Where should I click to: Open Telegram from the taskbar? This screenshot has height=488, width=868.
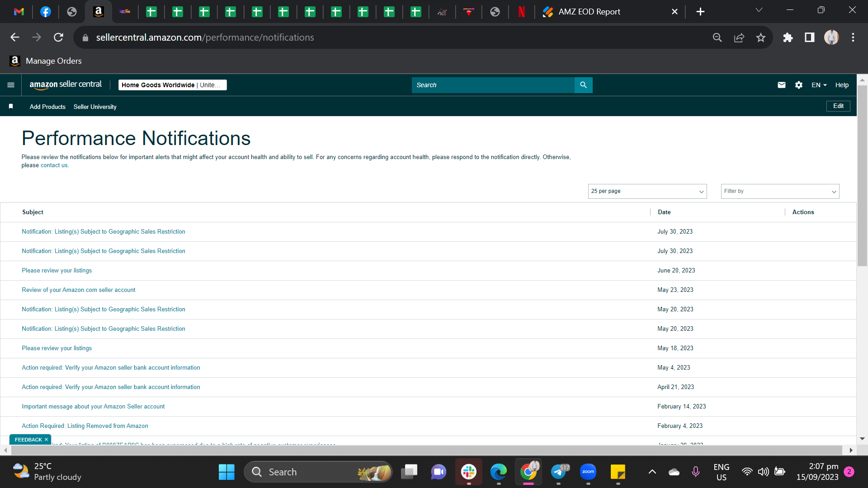559,472
